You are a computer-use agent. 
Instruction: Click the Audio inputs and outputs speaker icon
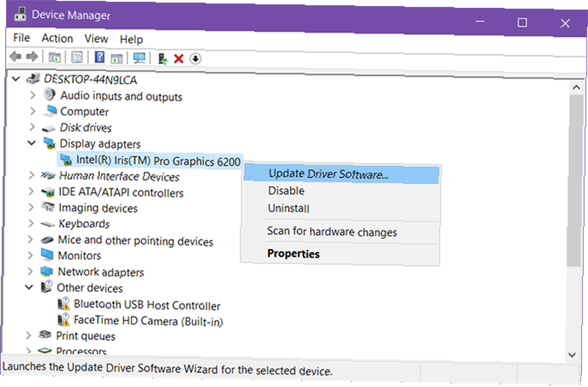[49, 94]
